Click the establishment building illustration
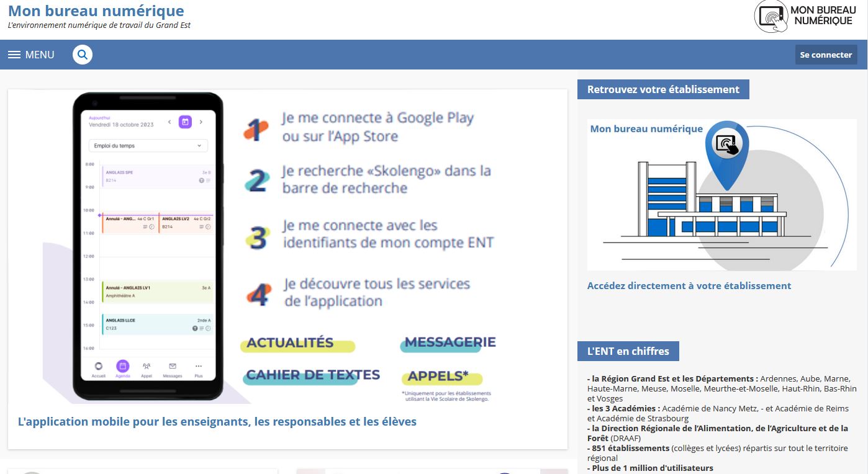Viewport: 868px width, 474px height. click(721, 195)
